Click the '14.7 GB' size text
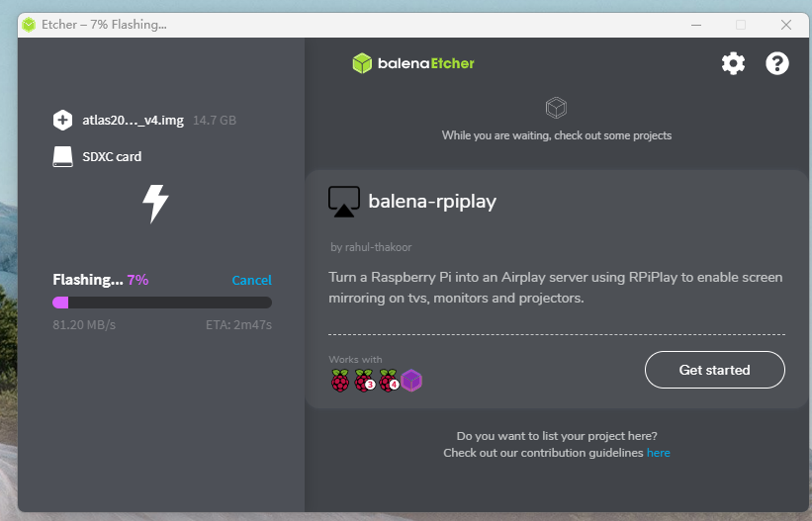This screenshot has width=812, height=521. coord(215,121)
